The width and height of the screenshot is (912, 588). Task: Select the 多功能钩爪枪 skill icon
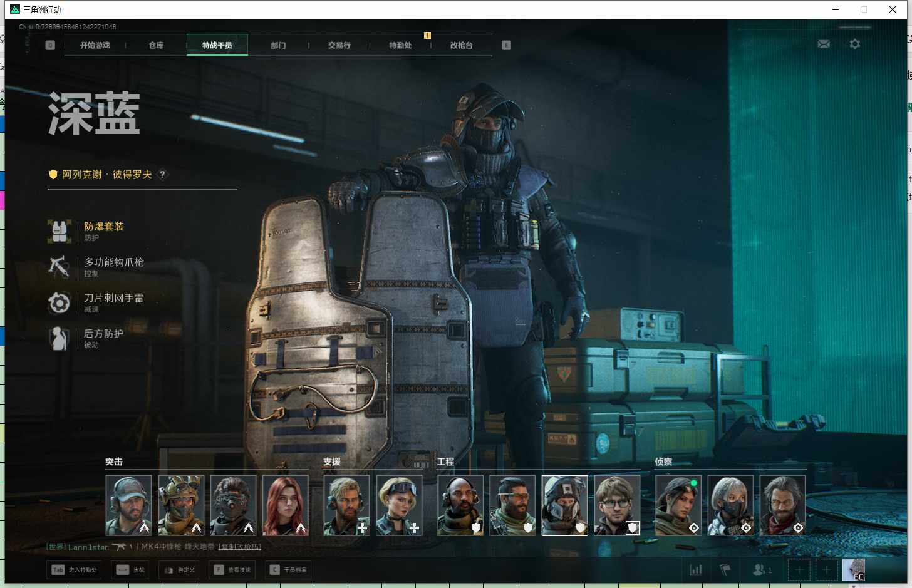click(60, 267)
